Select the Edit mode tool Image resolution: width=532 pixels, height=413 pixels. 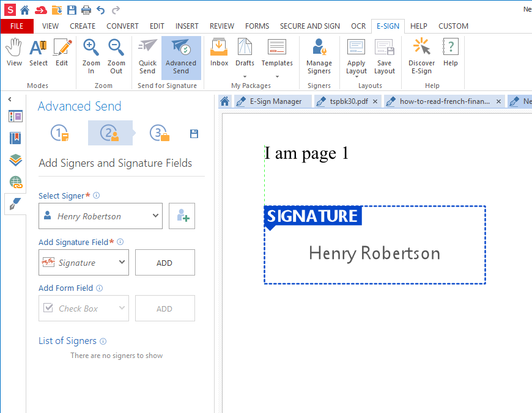tap(62, 53)
